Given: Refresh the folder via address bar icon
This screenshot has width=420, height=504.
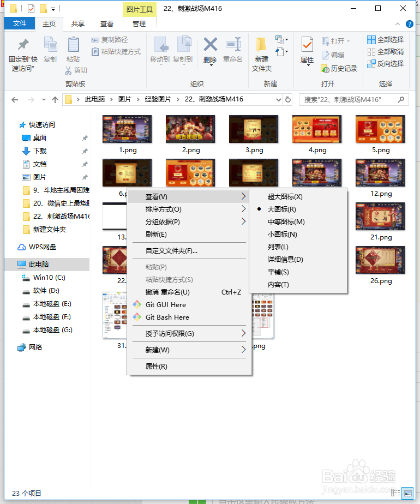Looking at the screenshot, I should (288, 100).
